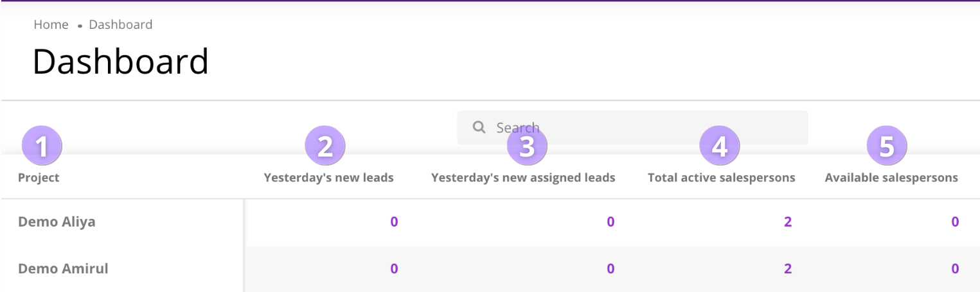Image resolution: width=980 pixels, height=292 pixels.
Task: Click Demo Amirul's available salespersons value
Action: pyautogui.click(x=955, y=268)
